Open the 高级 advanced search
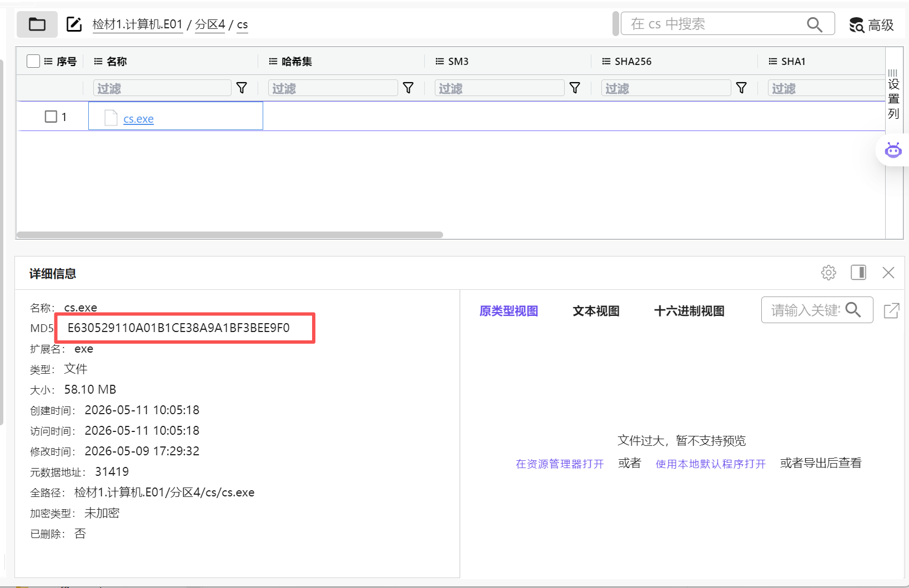 pos(871,25)
